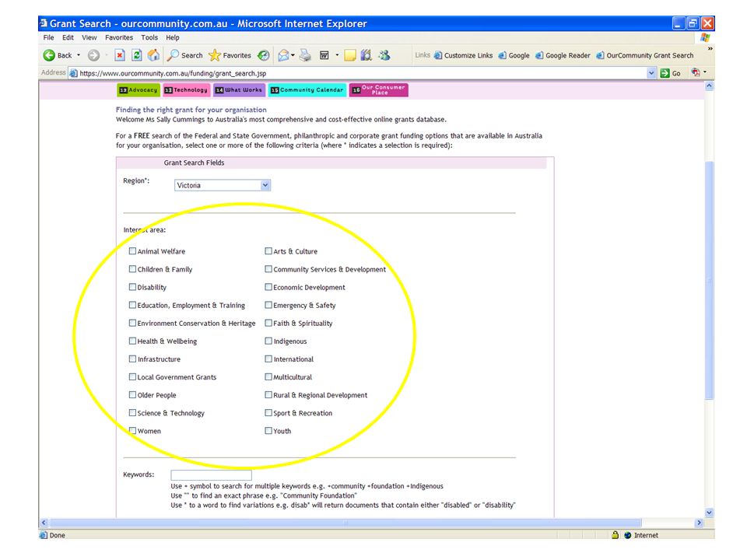Expand the address bar URL dropdown
The width and height of the screenshot is (747, 560).
coord(651,73)
